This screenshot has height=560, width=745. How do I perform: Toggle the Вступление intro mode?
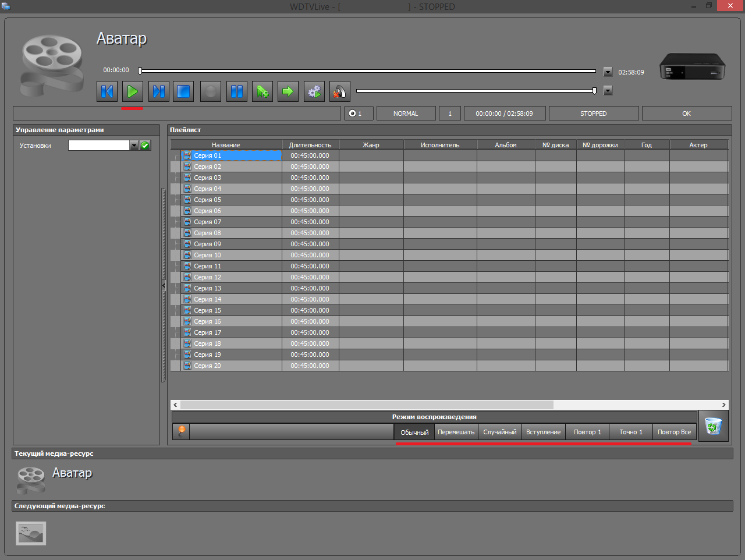(544, 432)
